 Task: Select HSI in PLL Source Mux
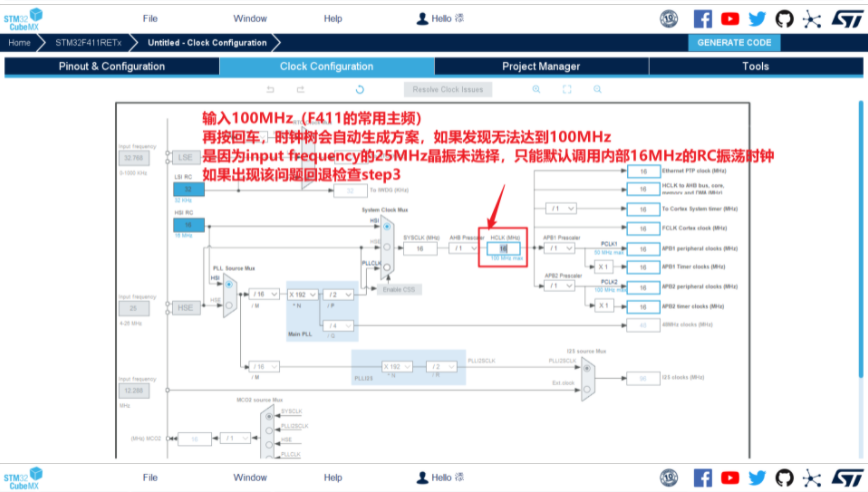click(x=229, y=284)
